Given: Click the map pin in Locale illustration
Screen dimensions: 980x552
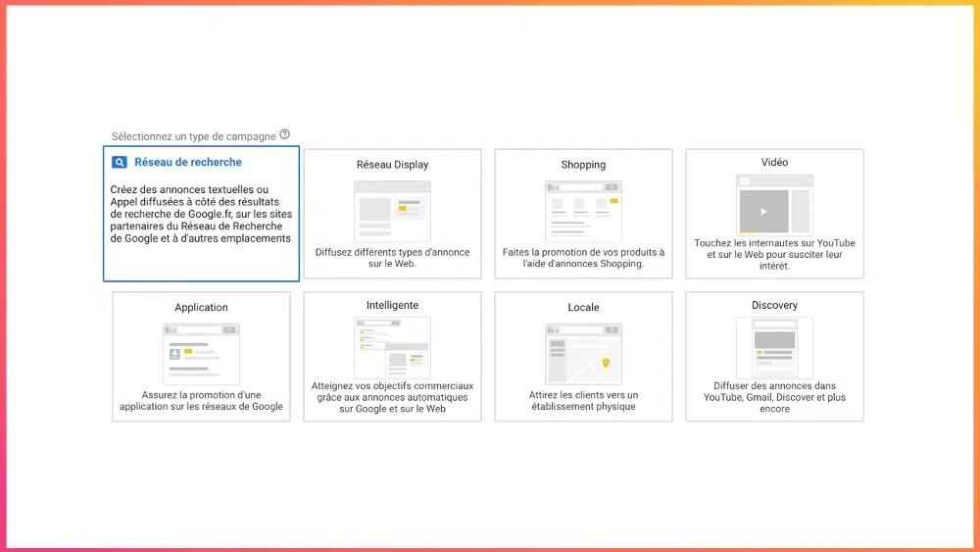Looking at the screenshot, I should [606, 363].
